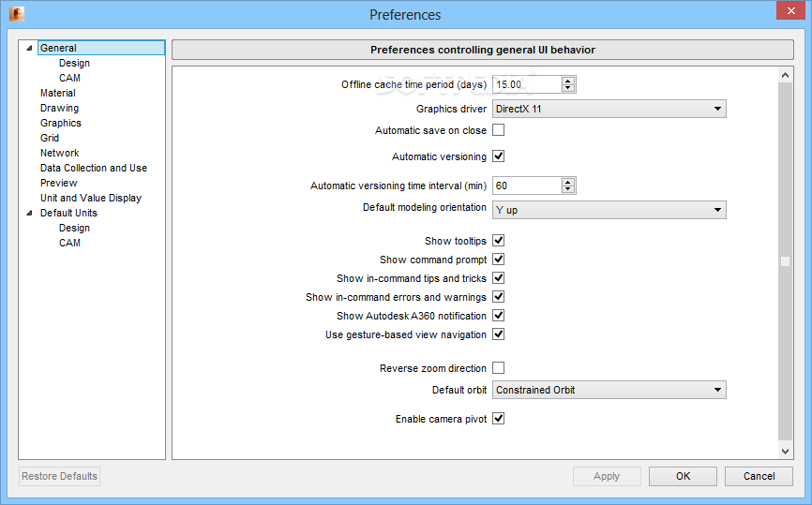Viewport: 812px width, 505px height.
Task: Collapse the General tree node
Action: coord(29,48)
